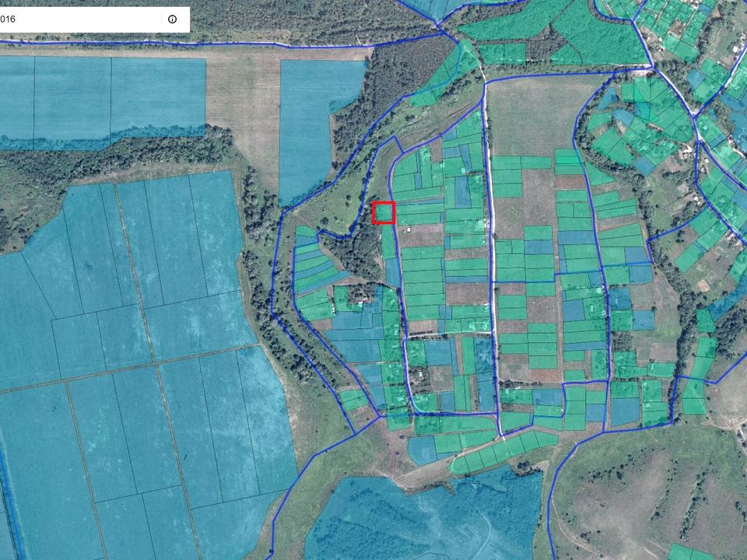Click the white vertical road through village center

pos(490,257)
